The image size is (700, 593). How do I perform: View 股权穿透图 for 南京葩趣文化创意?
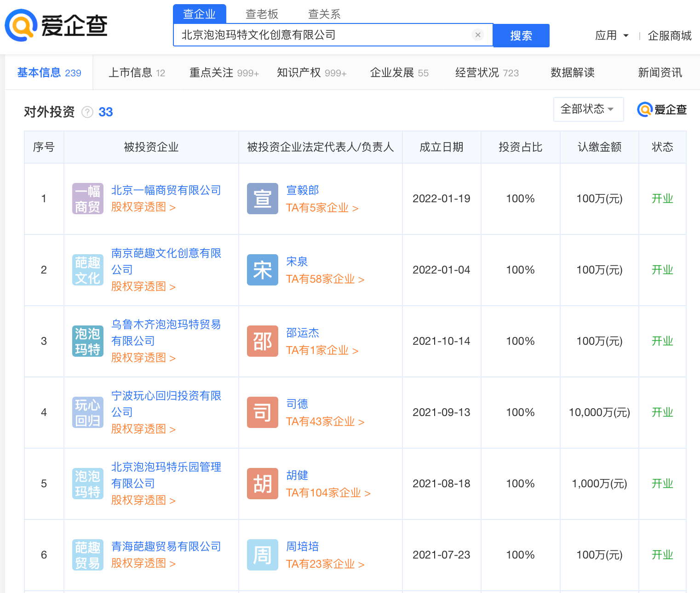[x=143, y=287]
